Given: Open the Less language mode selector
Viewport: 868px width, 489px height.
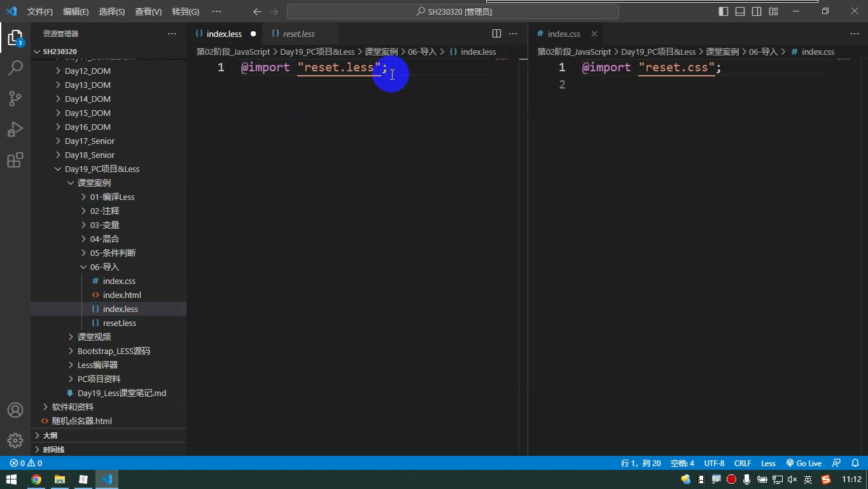Looking at the screenshot, I should click(768, 464).
